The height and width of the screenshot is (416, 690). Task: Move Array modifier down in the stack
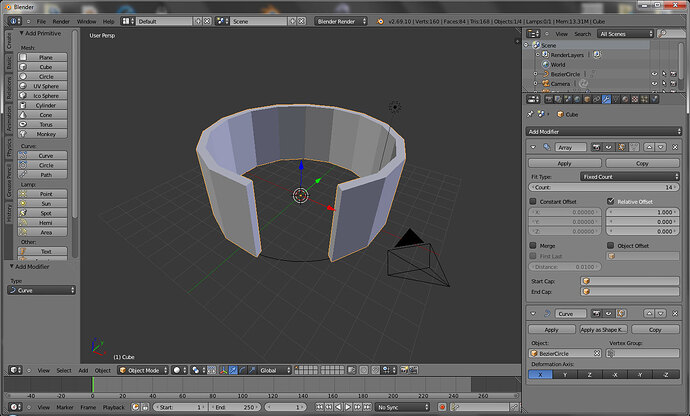click(661, 147)
